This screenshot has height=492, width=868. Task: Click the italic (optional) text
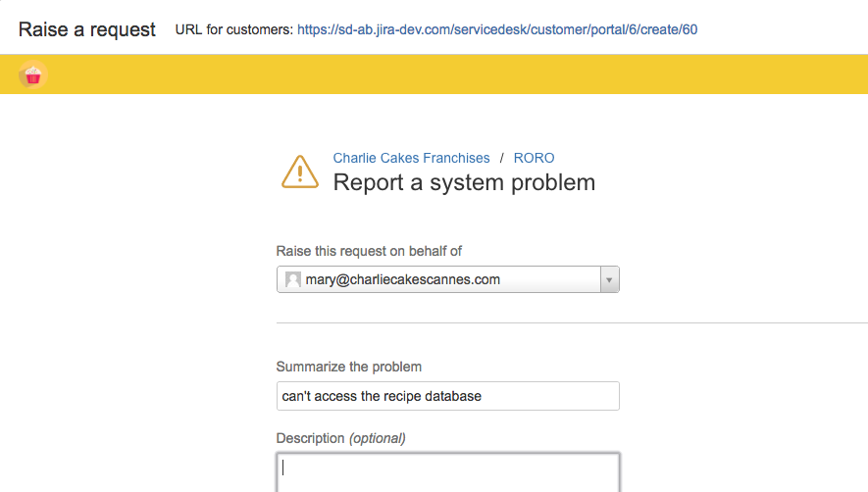(x=377, y=438)
